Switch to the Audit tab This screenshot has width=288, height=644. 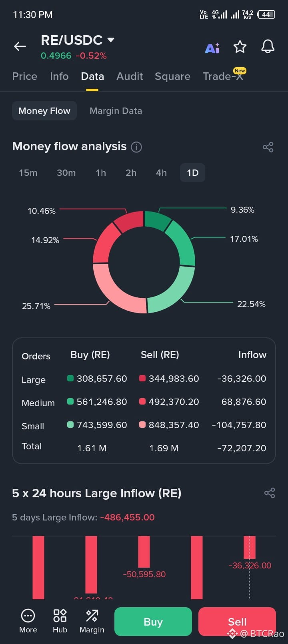coord(130,76)
